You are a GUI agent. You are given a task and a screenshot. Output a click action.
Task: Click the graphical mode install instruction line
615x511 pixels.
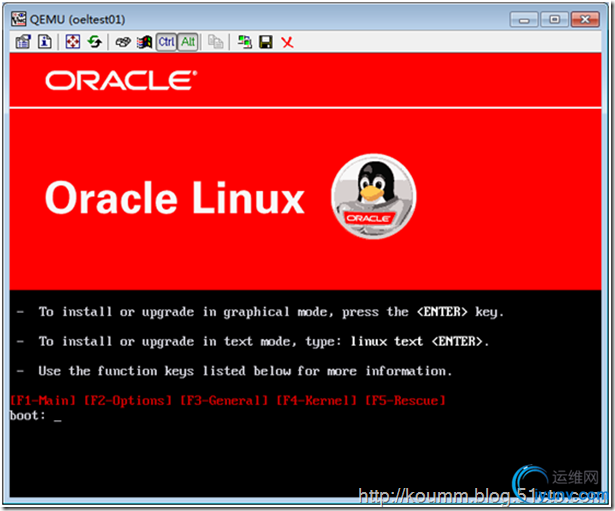(260, 312)
